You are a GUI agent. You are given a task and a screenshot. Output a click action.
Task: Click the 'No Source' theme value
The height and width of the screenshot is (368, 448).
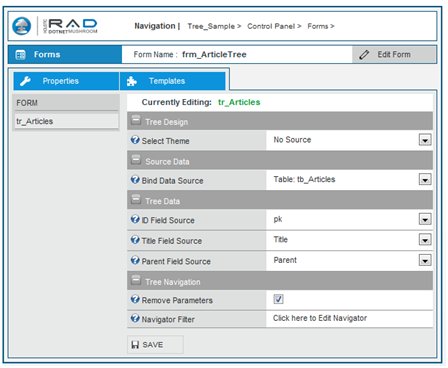point(292,140)
